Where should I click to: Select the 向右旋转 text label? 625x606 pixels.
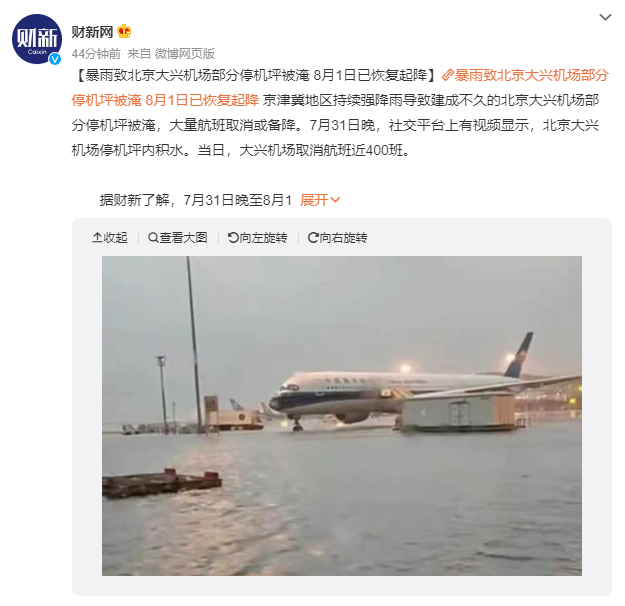pyautogui.click(x=343, y=238)
